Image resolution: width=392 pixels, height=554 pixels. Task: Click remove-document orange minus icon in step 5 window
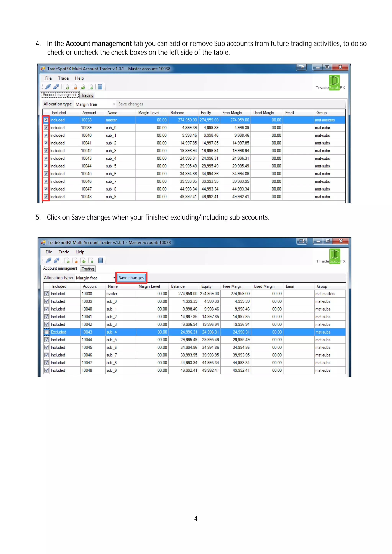tap(75, 261)
